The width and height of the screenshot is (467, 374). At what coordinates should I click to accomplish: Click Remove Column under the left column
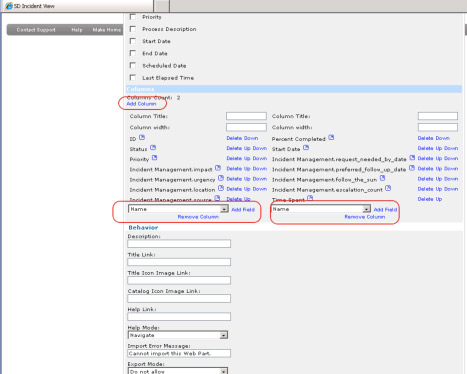click(x=198, y=217)
